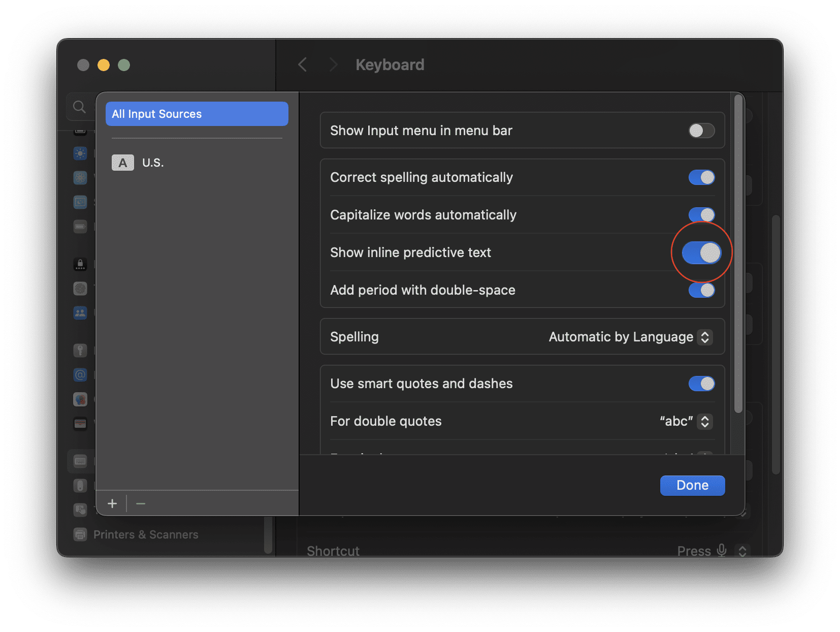Click the search magnifier icon in sidebar

79,107
